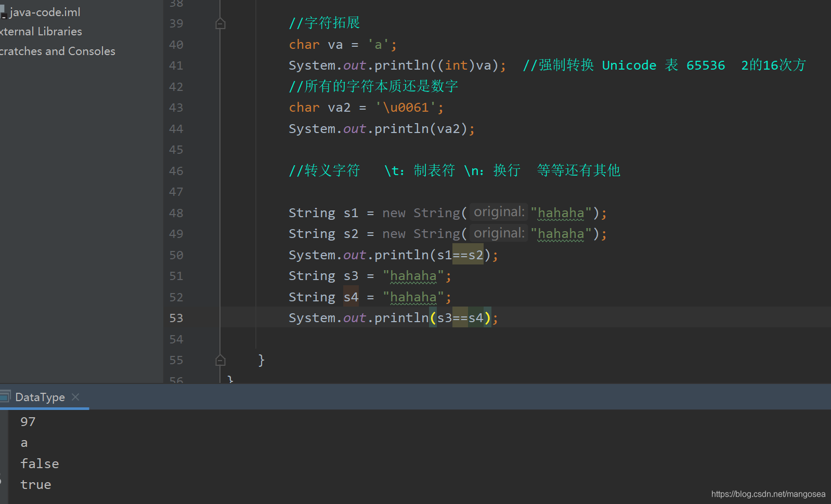
Task: Click the //所有的字符本质还是数字 comment
Action: 373,86
